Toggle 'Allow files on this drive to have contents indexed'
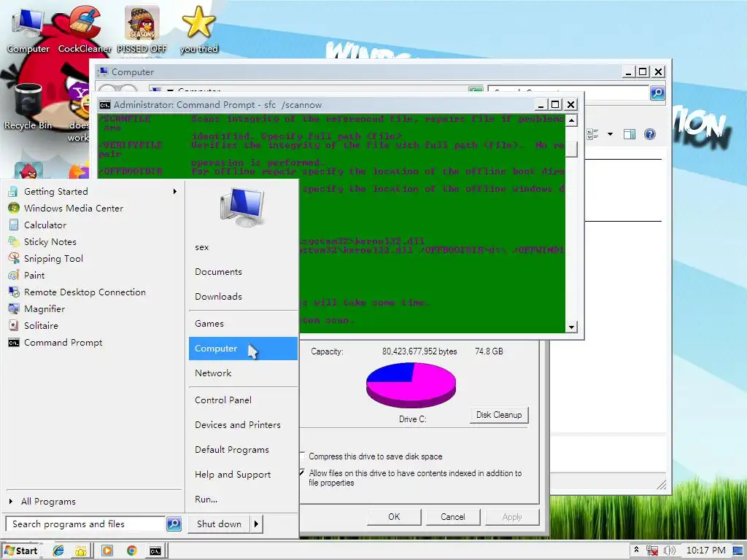The image size is (747, 560). pos(411,478)
